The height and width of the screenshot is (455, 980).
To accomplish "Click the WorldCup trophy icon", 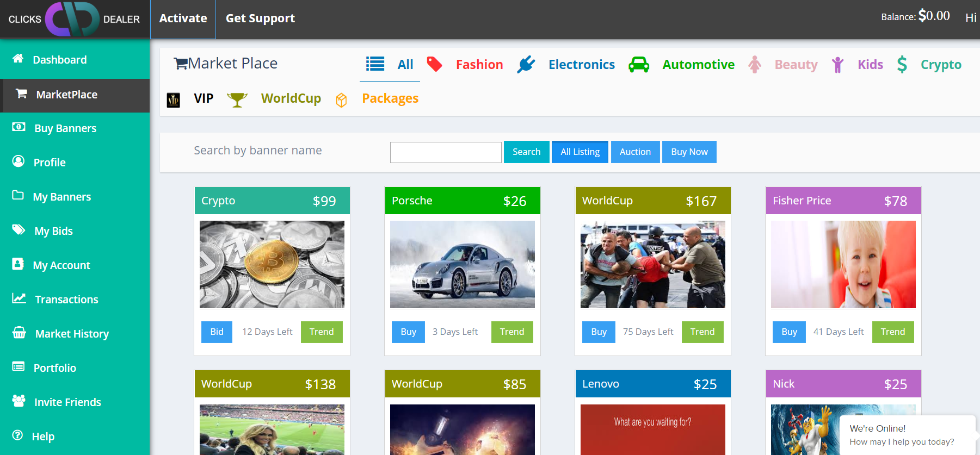I will [x=237, y=99].
